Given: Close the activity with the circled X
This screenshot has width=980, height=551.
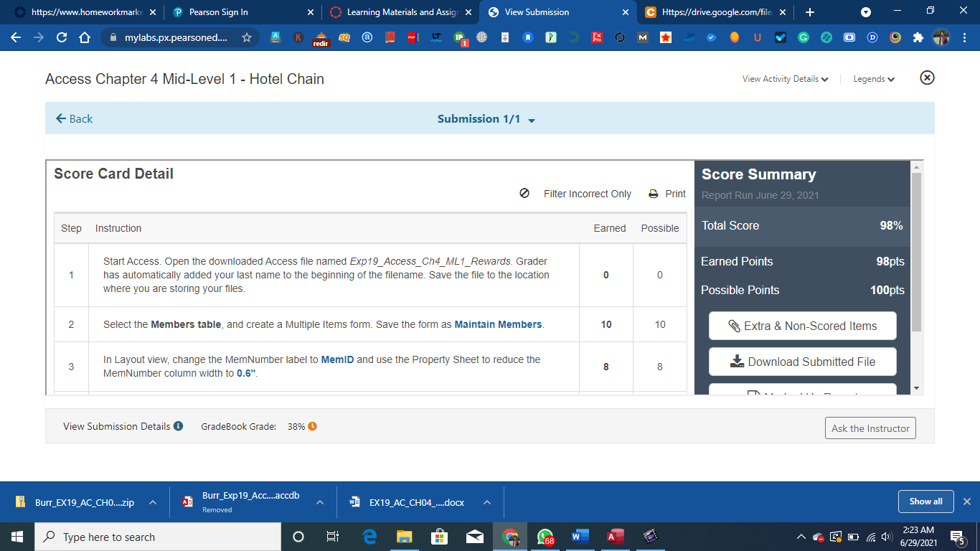Looking at the screenshot, I should [x=927, y=77].
